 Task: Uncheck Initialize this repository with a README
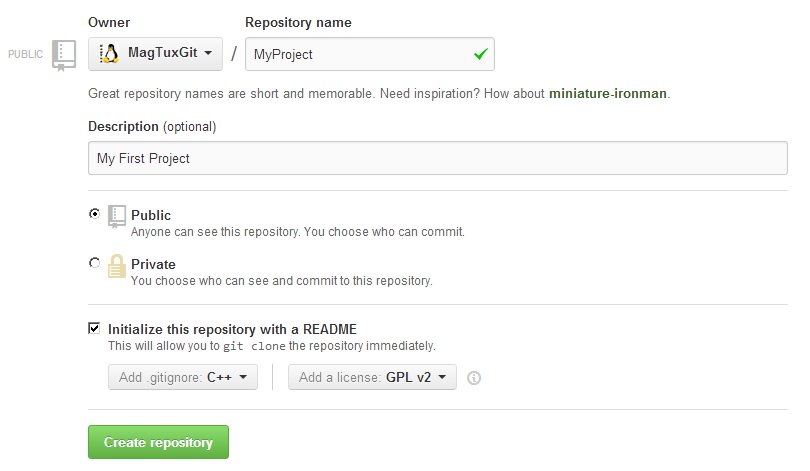[x=94, y=328]
